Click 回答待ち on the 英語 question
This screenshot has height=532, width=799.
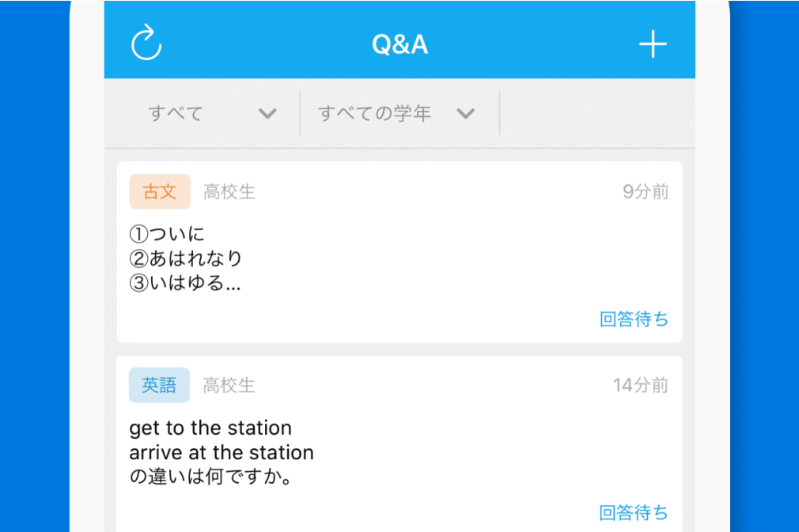(x=634, y=513)
